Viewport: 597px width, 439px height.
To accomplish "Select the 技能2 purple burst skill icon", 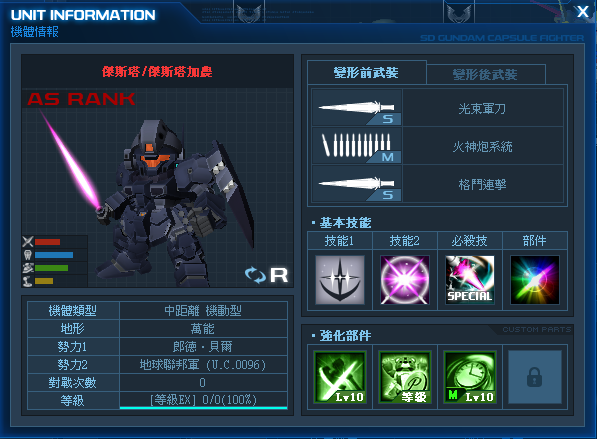I will [x=405, y=280].
